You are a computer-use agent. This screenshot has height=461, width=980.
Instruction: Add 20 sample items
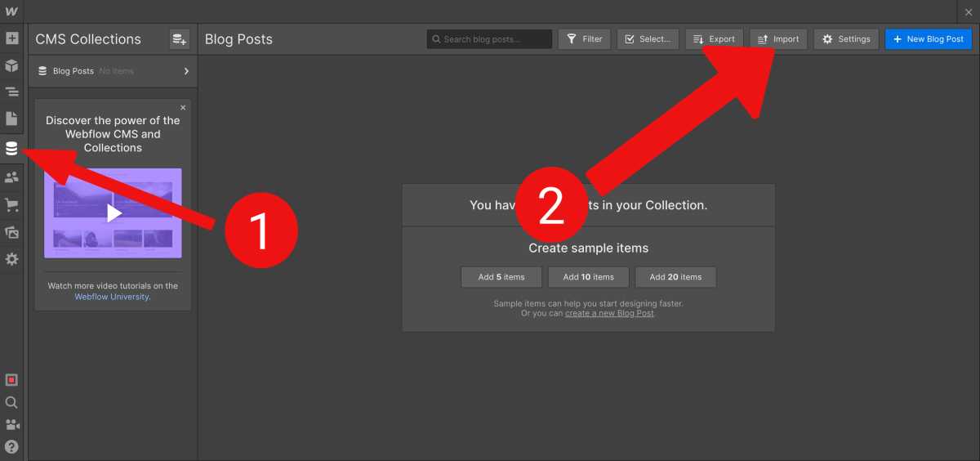pos(675,277)
